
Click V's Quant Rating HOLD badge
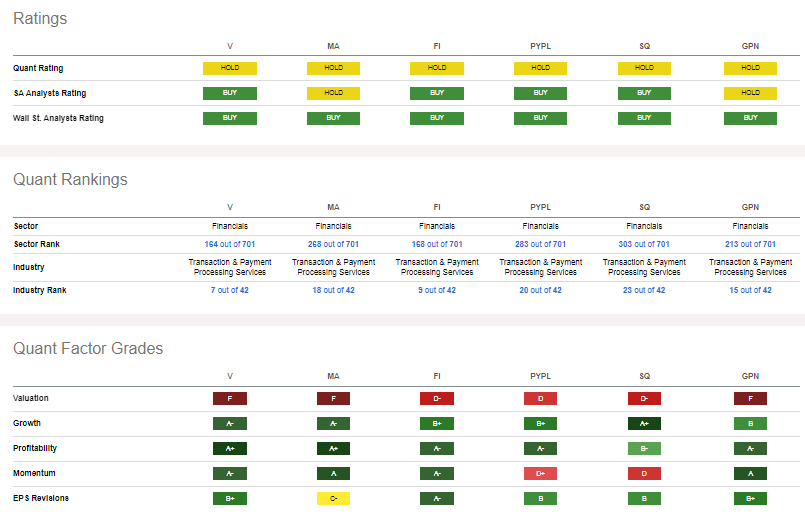(x=229, y=68)
